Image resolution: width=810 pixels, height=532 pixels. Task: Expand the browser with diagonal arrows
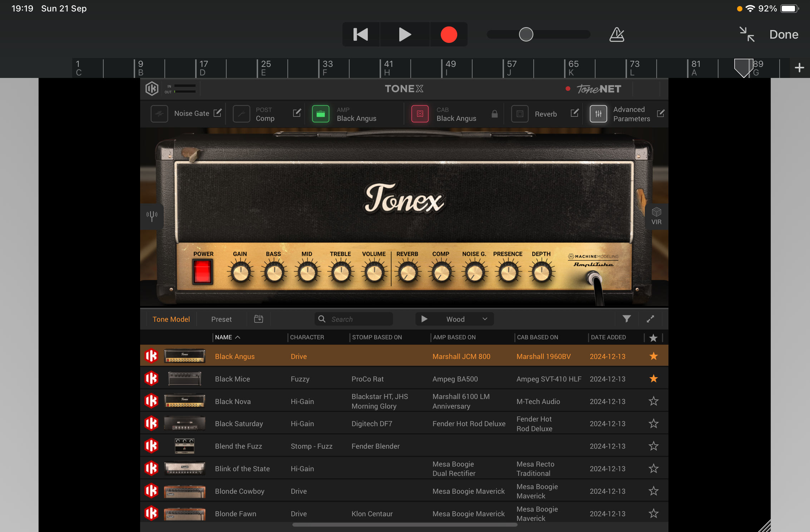tap(651, 319)
